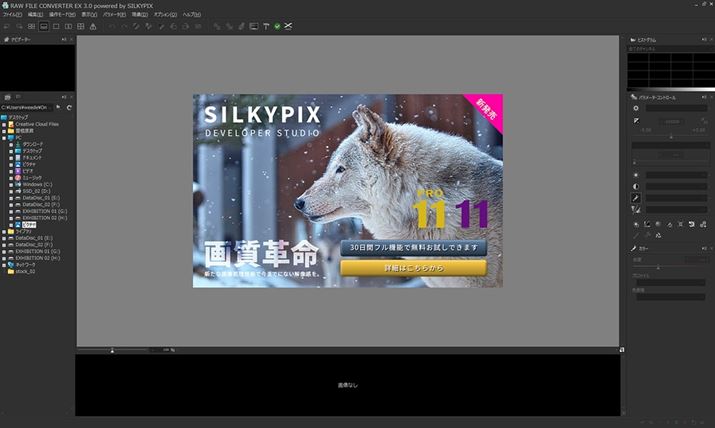The image size is (715, 428).
Task: Open the ヘルプ menu
Action: coord(192,15)
